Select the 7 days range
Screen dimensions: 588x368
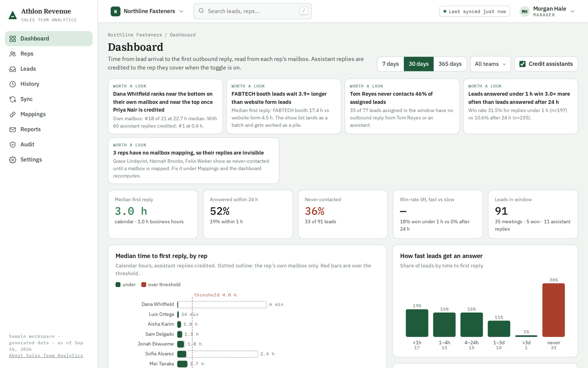[390, 64]
